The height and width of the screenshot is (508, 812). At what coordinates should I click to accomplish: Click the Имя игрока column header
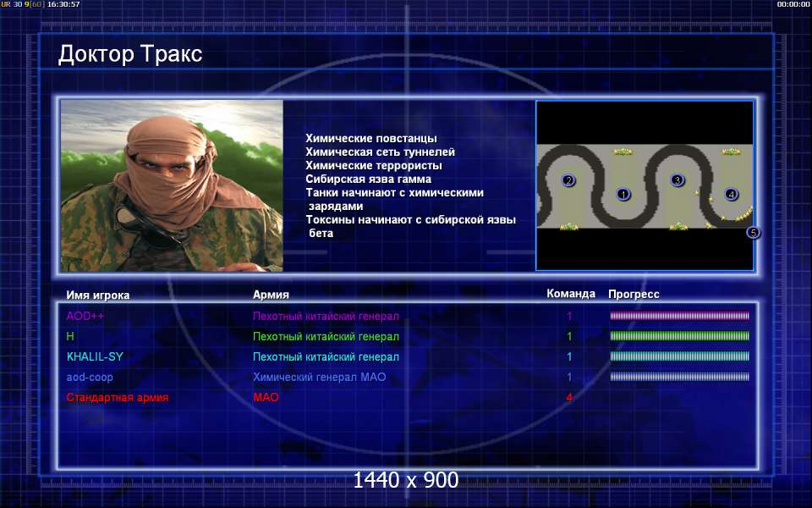click(98, 295)
